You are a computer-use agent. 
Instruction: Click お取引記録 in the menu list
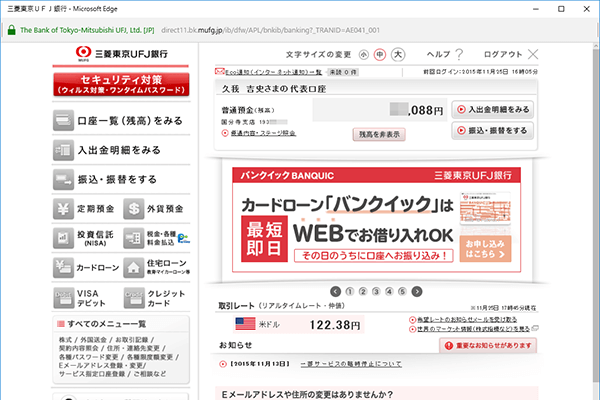132,340
